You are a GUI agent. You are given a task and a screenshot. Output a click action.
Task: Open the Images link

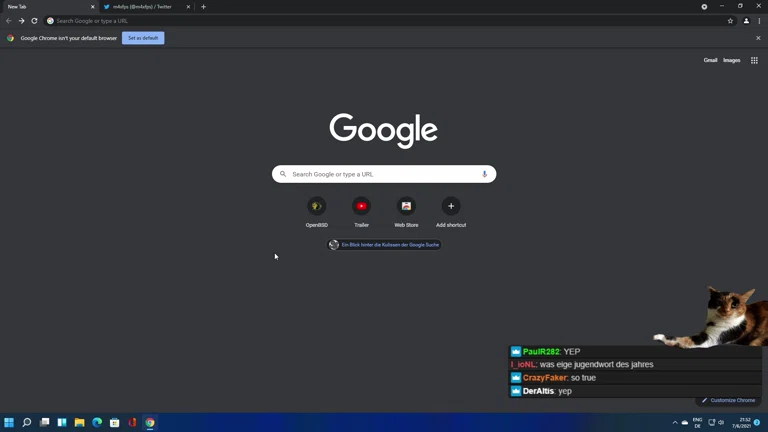(x=731, y=60)
